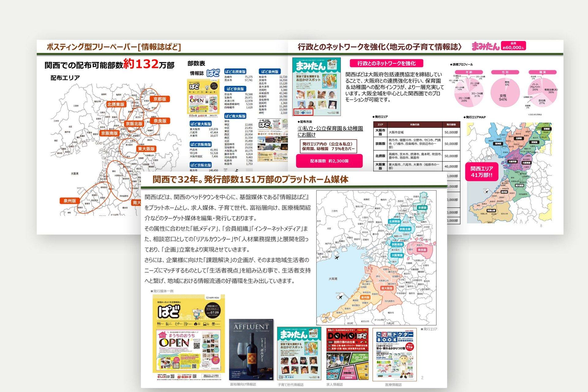Select the ぱど泉州版 header in the circulation table

[270, 71]
